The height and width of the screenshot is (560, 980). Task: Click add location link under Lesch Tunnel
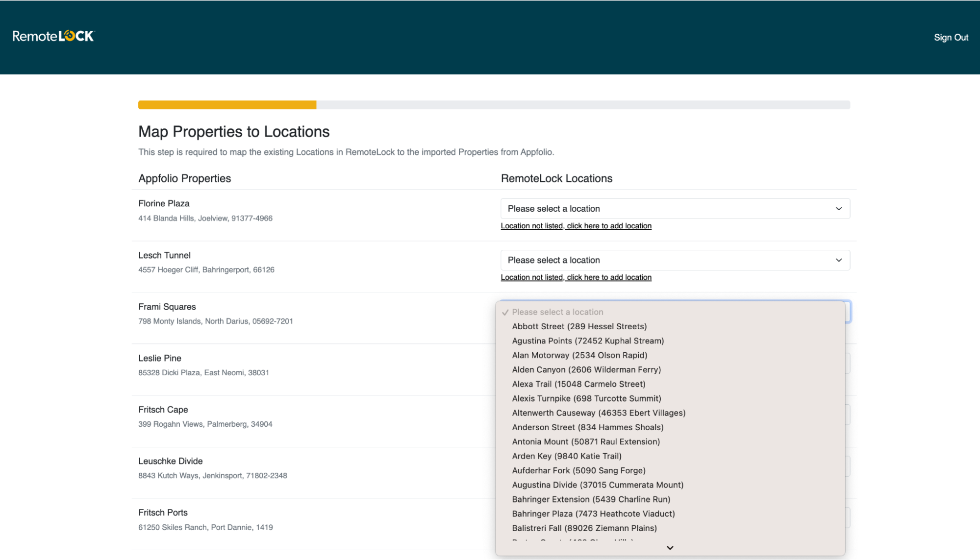(576, 277)
